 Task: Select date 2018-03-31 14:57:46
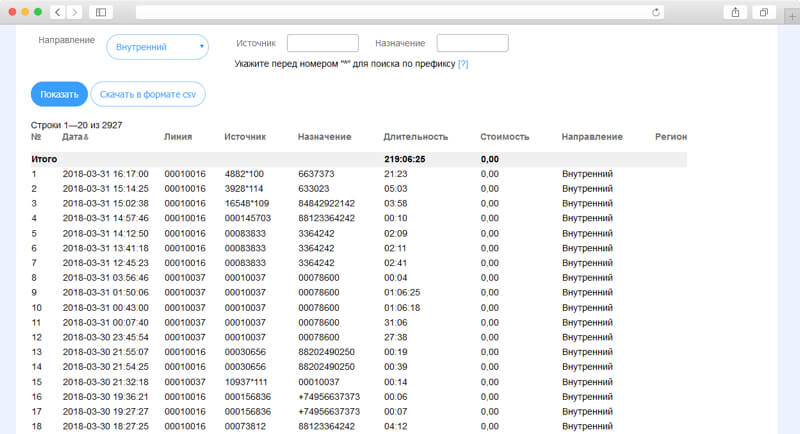coord(106,218)
